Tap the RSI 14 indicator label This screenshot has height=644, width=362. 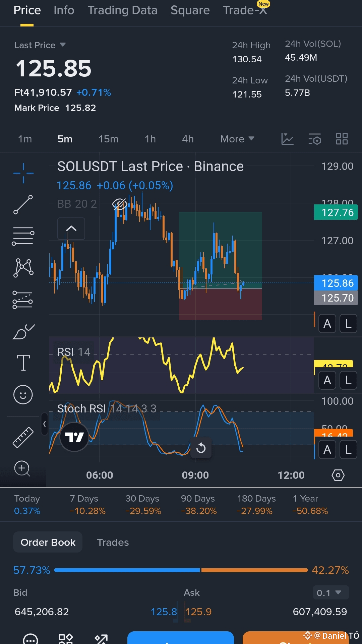73,352
